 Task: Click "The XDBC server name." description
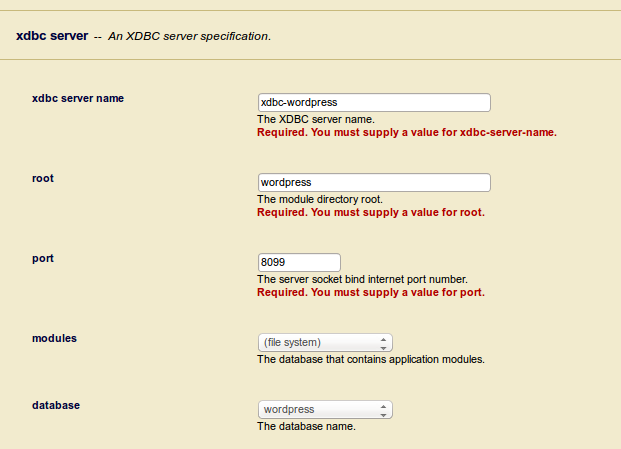point(316,119)
